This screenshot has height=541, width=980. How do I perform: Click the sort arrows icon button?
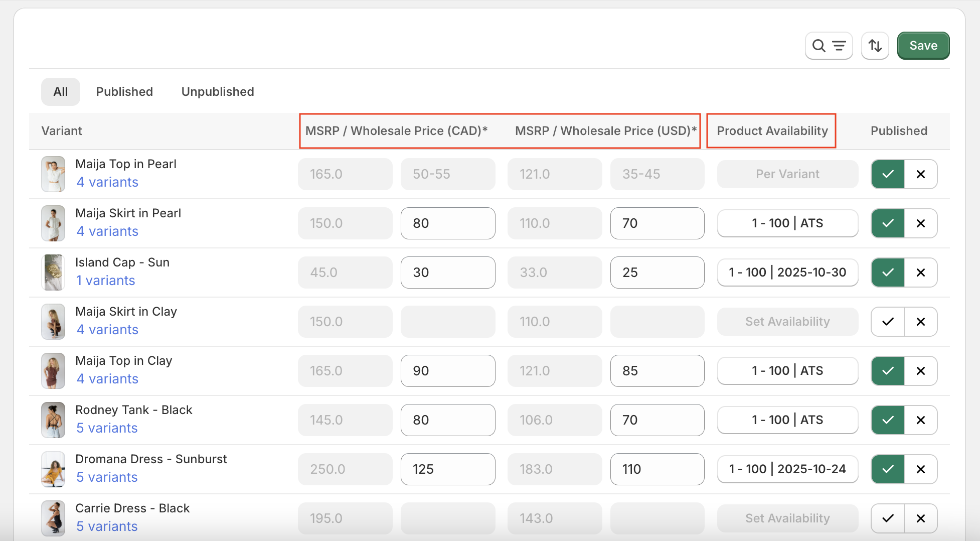pyautogui.click(x=875, y=46)
